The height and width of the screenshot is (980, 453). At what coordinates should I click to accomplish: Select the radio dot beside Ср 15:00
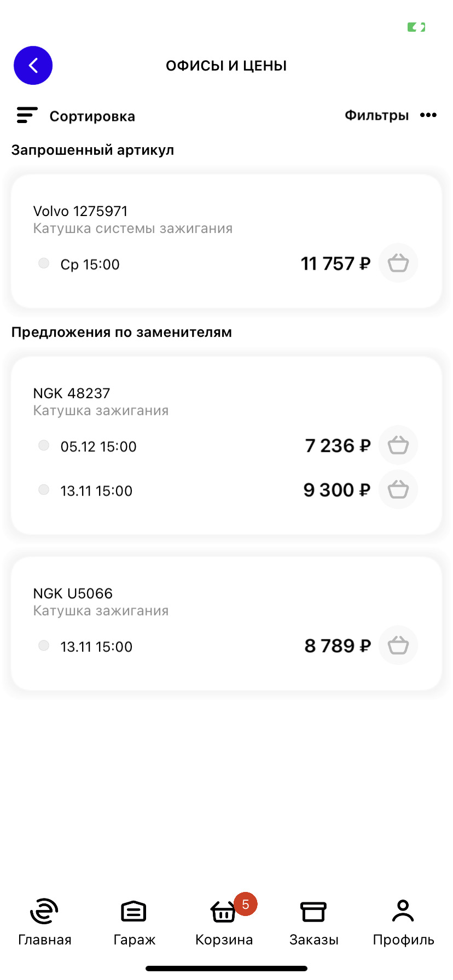coord(44,264)
